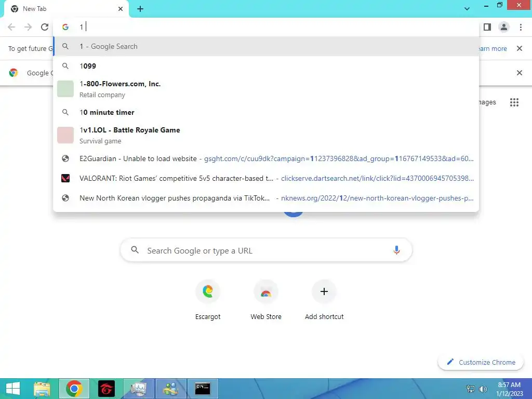Open the E2Guardian history suggestion
This screenshot has width=532, height=399.
266,158
